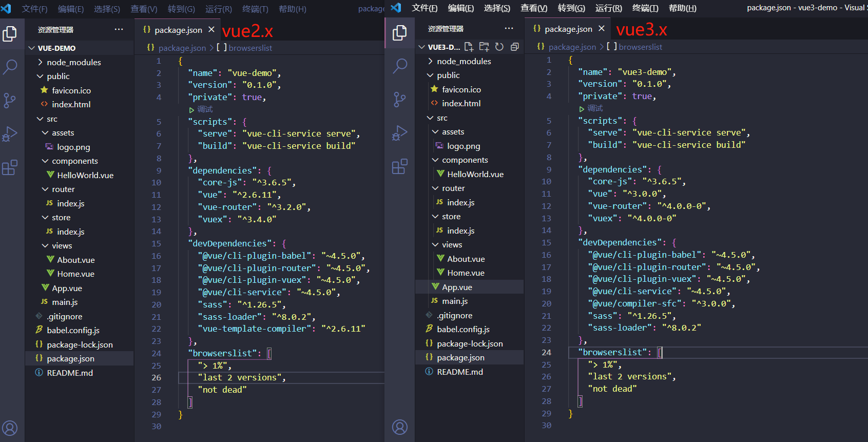
Task: Open Accounts icon in left VS Code window
Action: [10, 428]
